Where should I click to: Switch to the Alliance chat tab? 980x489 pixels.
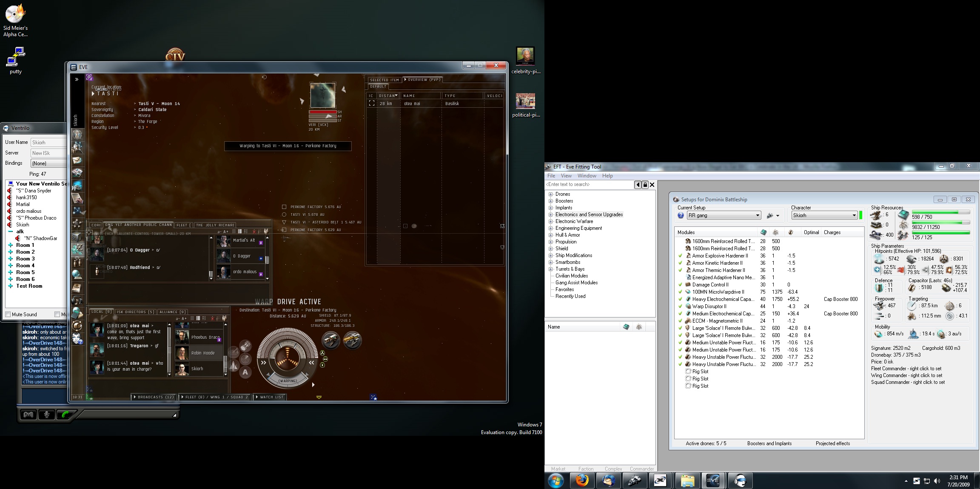coord(172,312)
